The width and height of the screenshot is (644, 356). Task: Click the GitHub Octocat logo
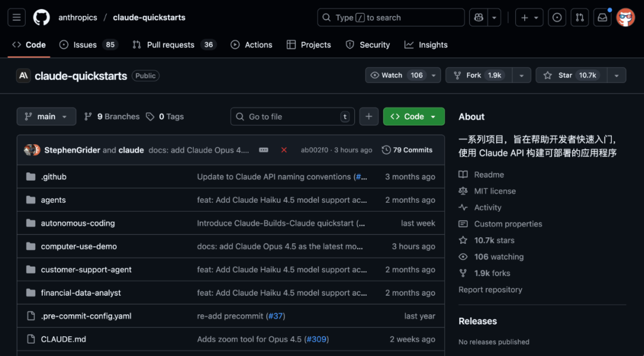click(42, 17)
